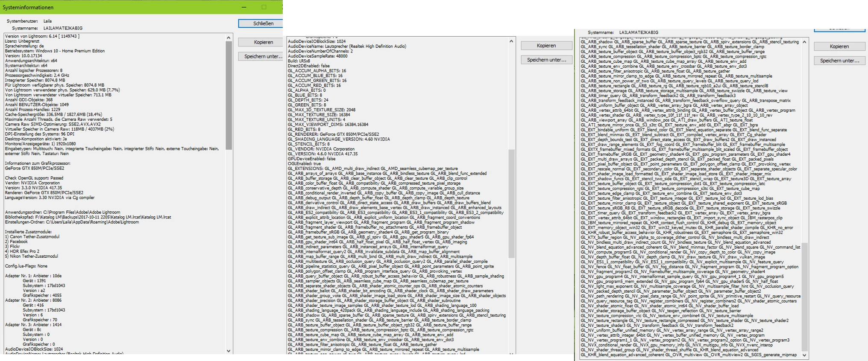Viewport: 868px width, 361px height.
Task: Click the 'Lizenz: Unbegrenzt' line
Action: (x=22, y=41)
